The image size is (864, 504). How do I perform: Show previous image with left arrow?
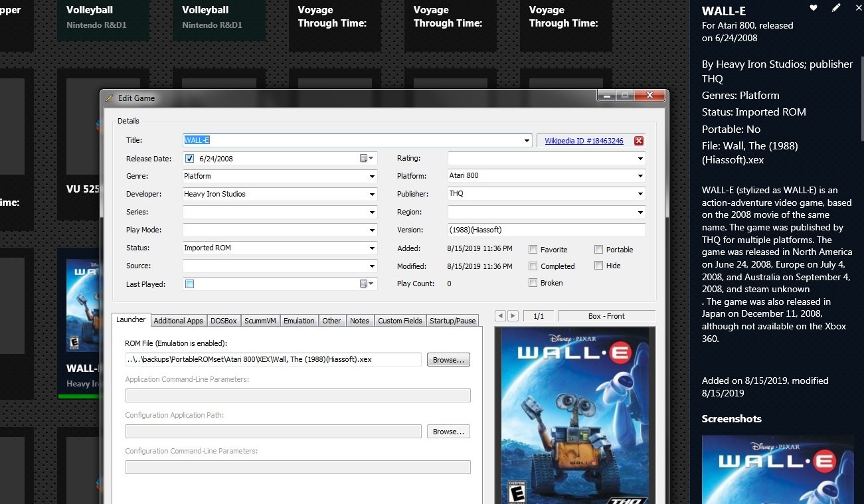(501, 316)
